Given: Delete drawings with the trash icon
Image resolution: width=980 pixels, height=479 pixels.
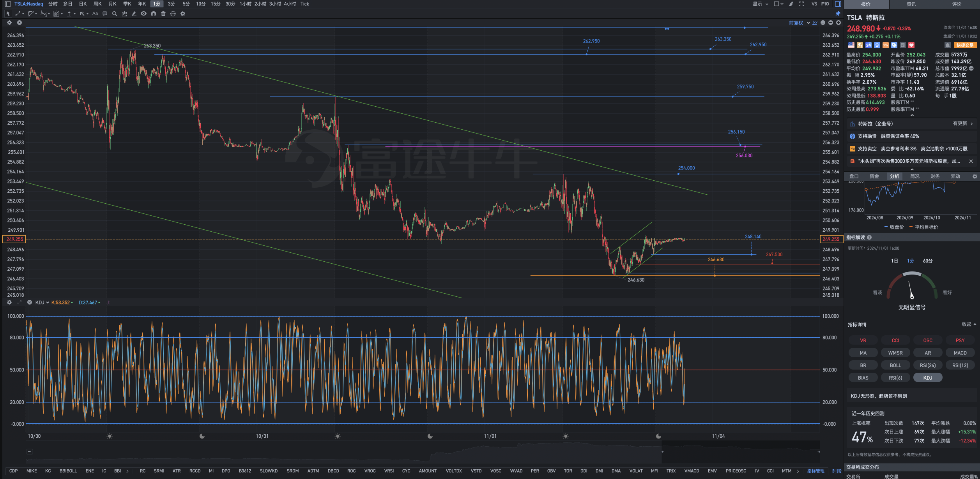Looking at the screenshot, I should pyautogui.click(x=163, y=14).
